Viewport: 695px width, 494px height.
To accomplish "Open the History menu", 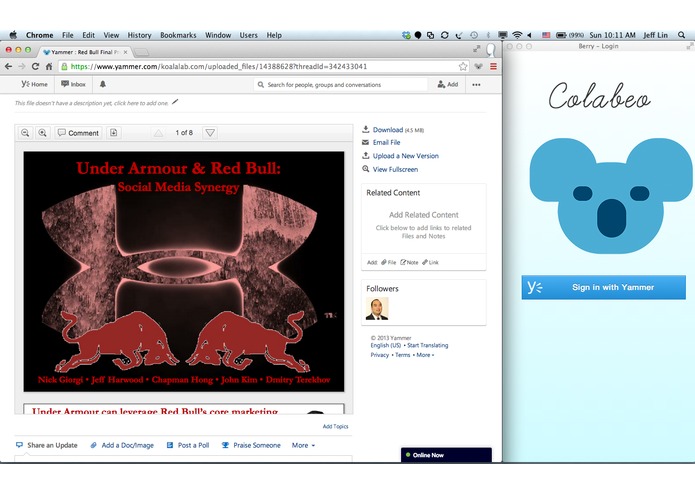I will coord(139,35).
